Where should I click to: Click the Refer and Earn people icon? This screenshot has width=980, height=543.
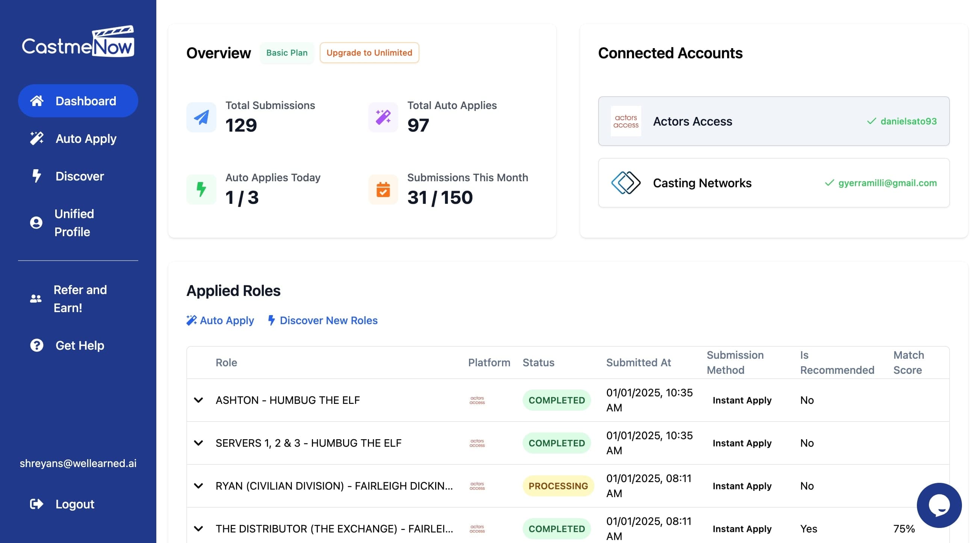[x=36, y=299]
